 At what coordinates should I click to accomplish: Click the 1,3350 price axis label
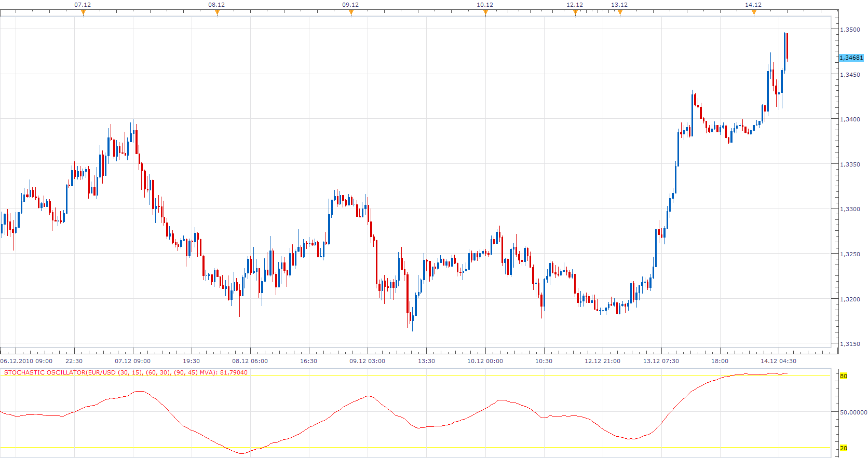pos(850,164)
